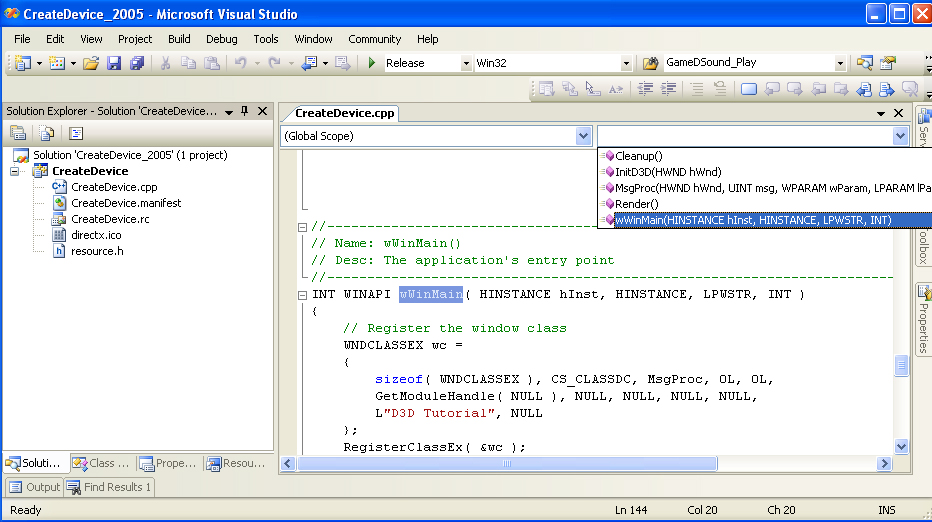Viewport: 932px width, 522px height.
Task: Open the Navigate Backward history dropdown arrow
Action: pyautogui.click(x=325, y=63)
